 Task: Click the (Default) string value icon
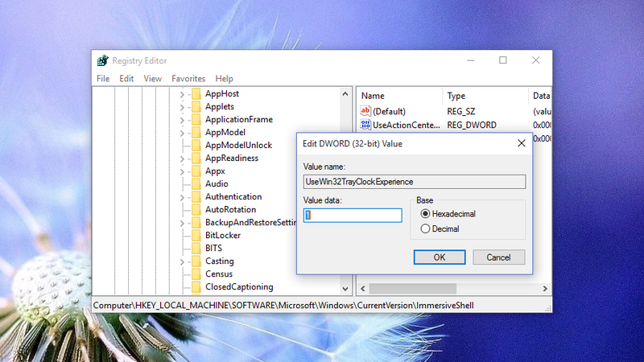[365, 111]
